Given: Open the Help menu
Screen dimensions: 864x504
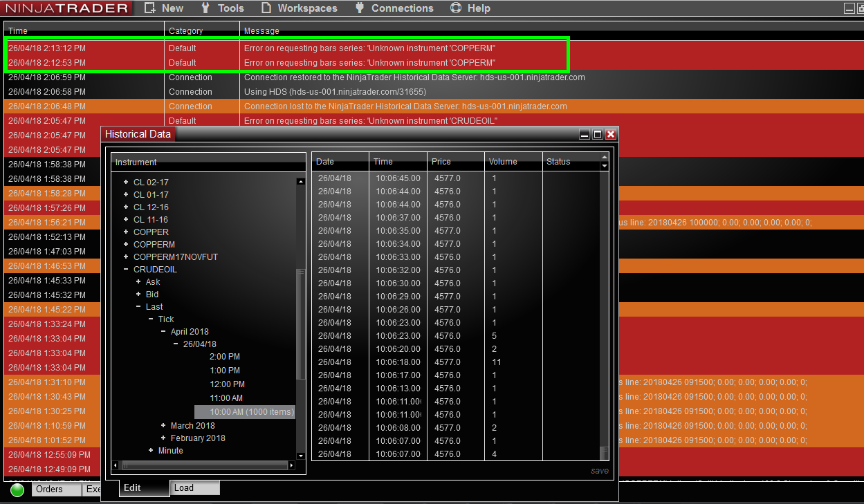Looking at the screenshot, I should tap(479, 8).
